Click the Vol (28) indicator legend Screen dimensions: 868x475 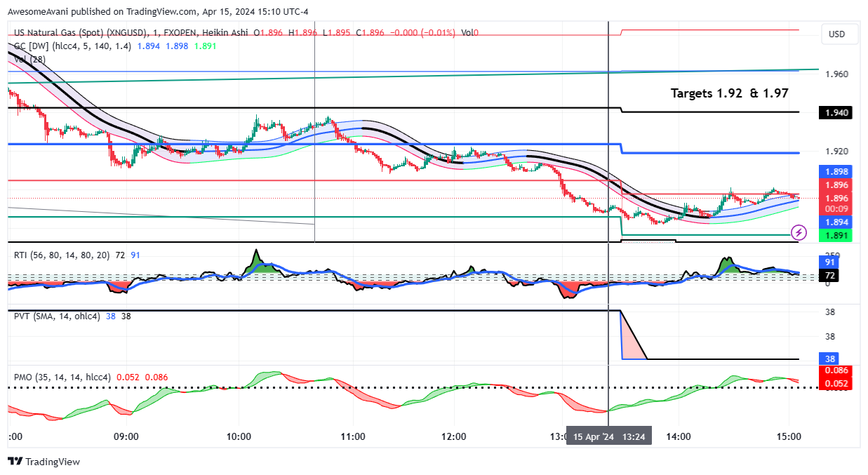29,59
